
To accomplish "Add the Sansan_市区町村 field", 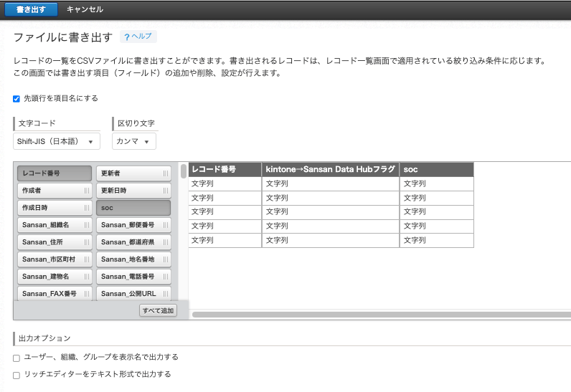I will coord(55,259).
